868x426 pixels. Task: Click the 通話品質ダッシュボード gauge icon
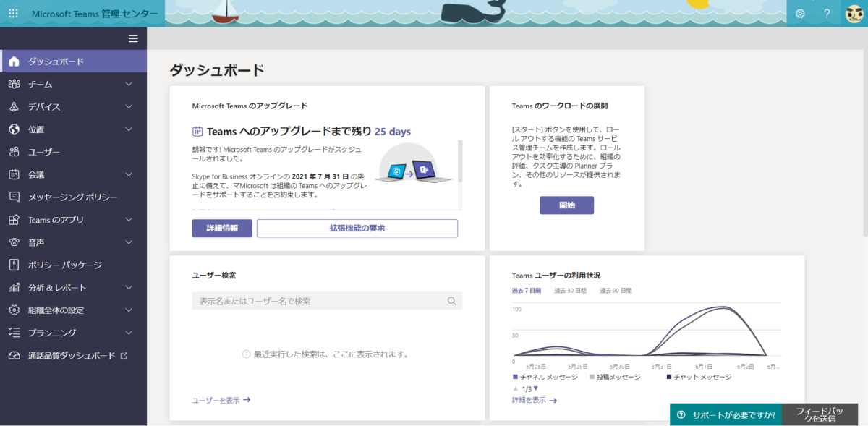pos(14,356)
